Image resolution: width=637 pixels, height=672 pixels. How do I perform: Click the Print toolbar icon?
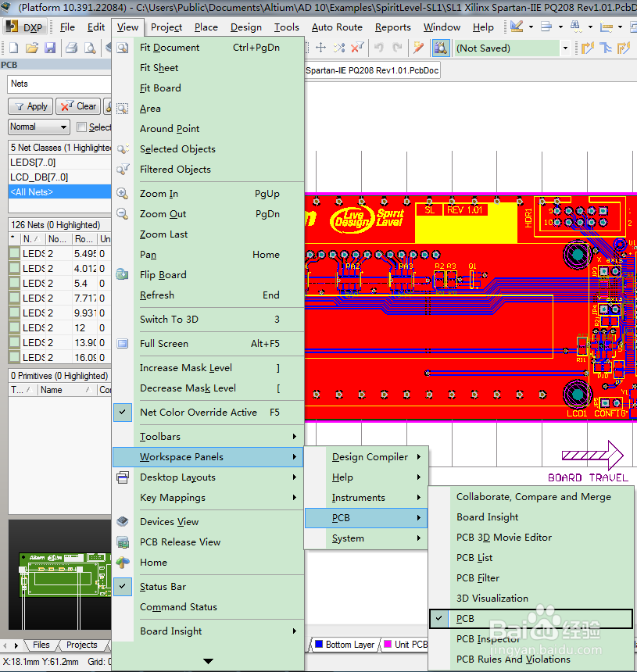(72, 48)
